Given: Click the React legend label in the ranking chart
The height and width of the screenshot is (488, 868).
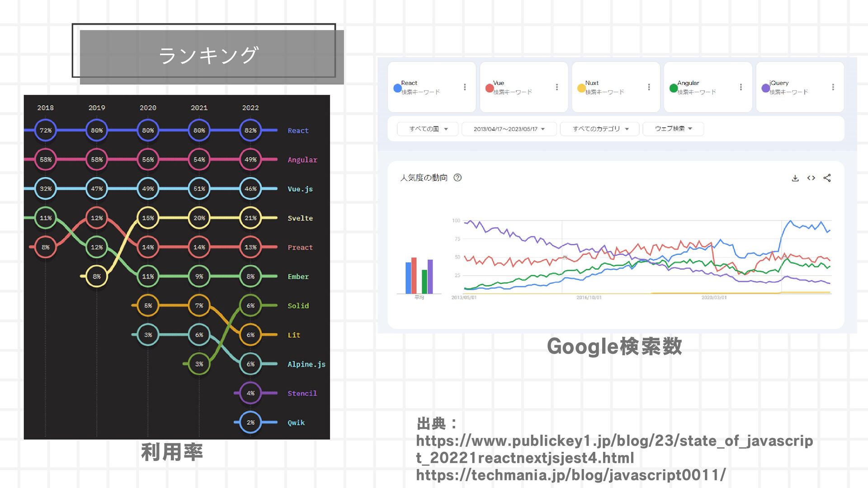Looking at the screenshot, I should (298, 131).
